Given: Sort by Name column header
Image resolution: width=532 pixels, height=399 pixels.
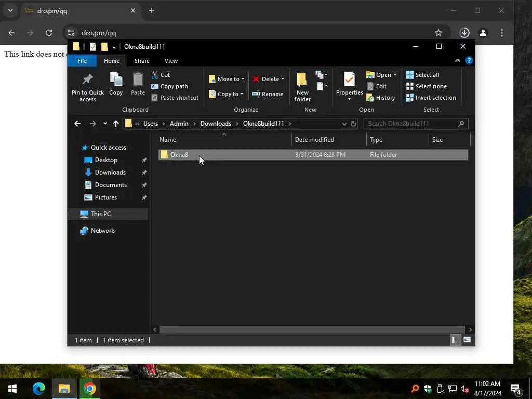Looking at the screenshot, I should [x=224, y=140].
